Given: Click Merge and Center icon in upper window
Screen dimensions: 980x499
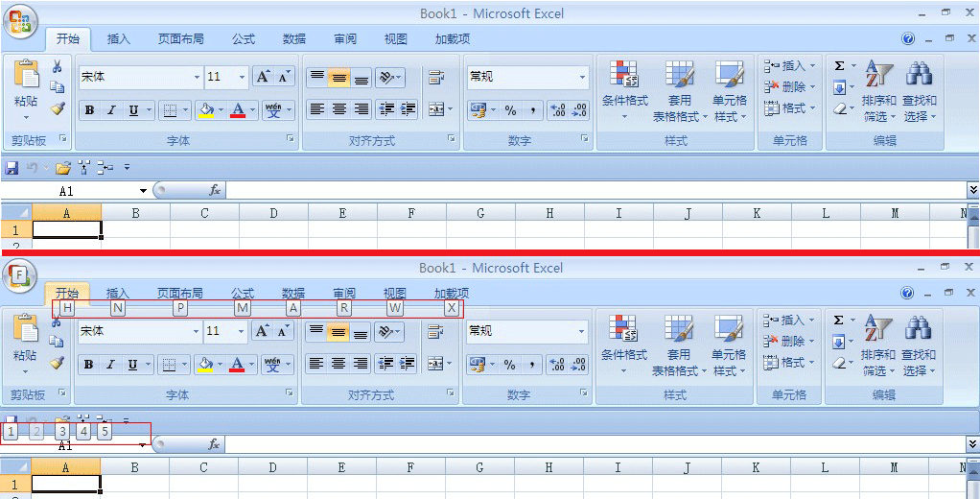Looking at the screenshot, I should point(433,109).
